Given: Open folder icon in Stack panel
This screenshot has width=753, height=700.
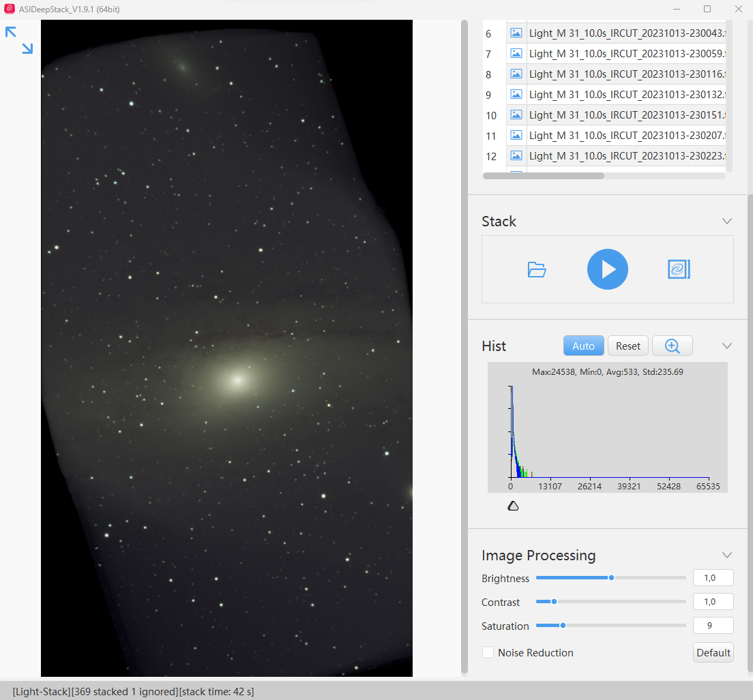Looking at the screenshot, I should [536, 270].
